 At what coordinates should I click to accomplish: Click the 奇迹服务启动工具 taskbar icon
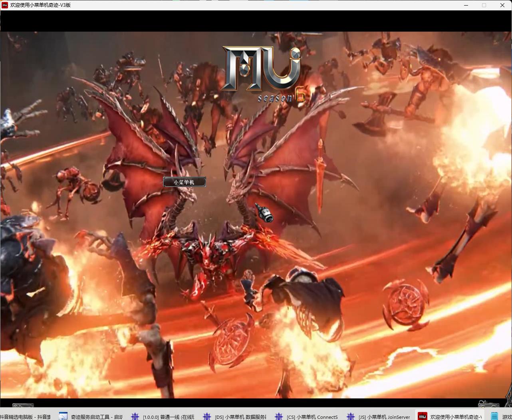click(63, 416)
